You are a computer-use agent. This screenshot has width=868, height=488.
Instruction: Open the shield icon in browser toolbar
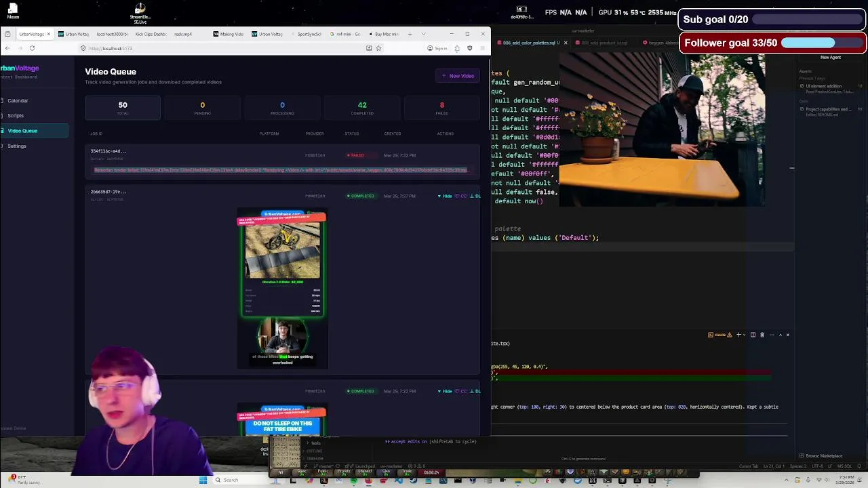[469, 48]
